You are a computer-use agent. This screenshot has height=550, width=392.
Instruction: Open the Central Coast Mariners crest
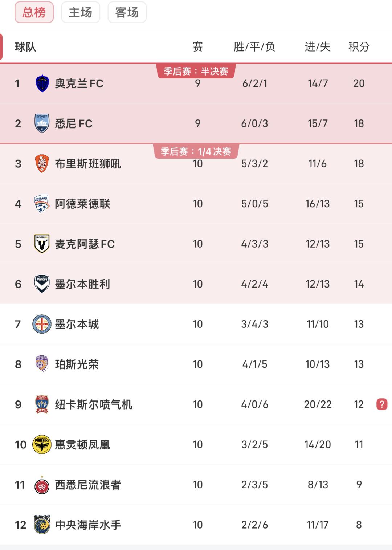(x=42, y=525)
